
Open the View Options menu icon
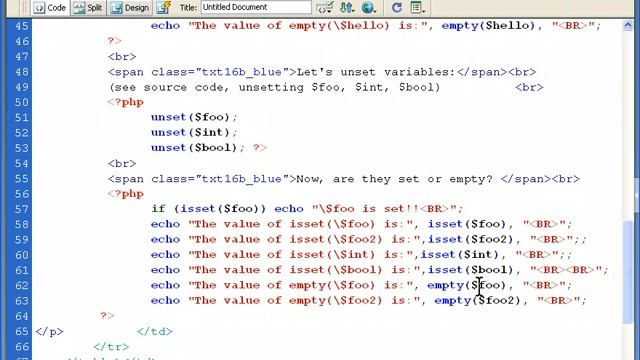point(417,7)
